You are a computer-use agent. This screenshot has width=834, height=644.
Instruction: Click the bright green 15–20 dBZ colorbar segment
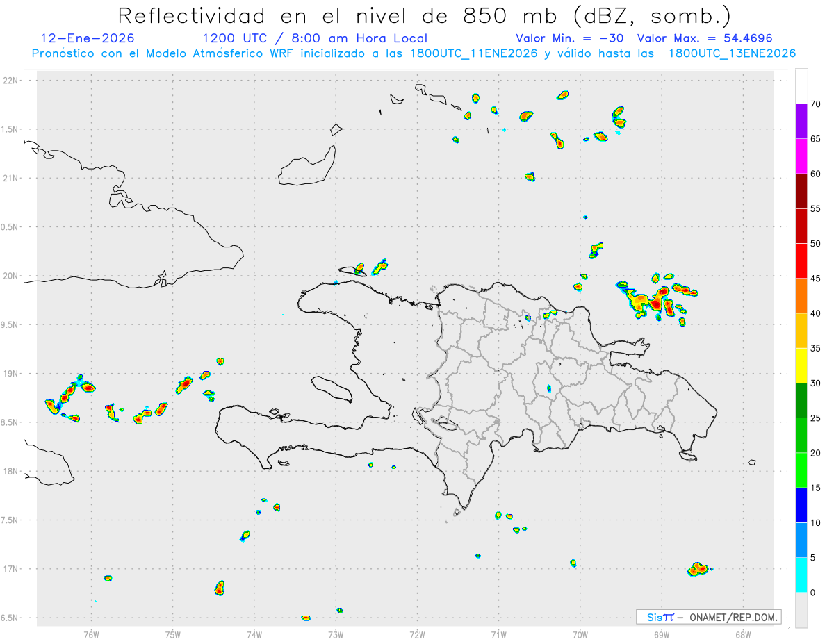pyautogui.click(x=801, y=470)
